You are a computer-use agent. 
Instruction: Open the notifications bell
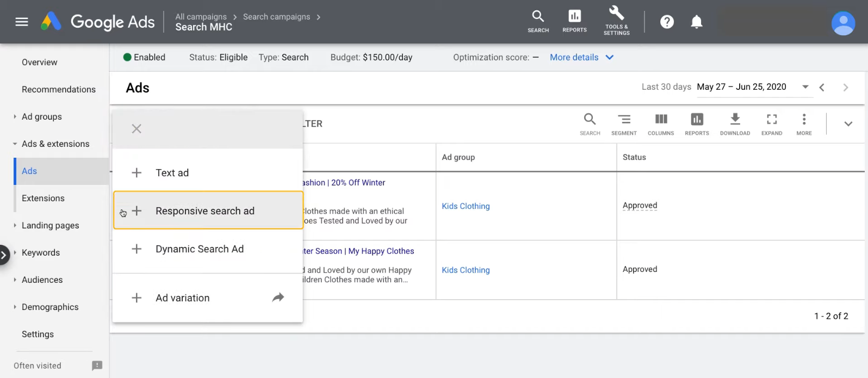[x=696, y=22]
